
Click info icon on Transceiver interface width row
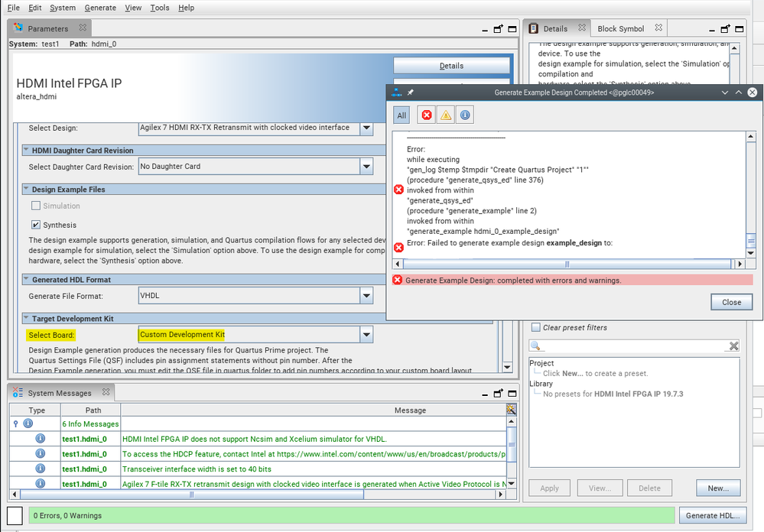41,469
